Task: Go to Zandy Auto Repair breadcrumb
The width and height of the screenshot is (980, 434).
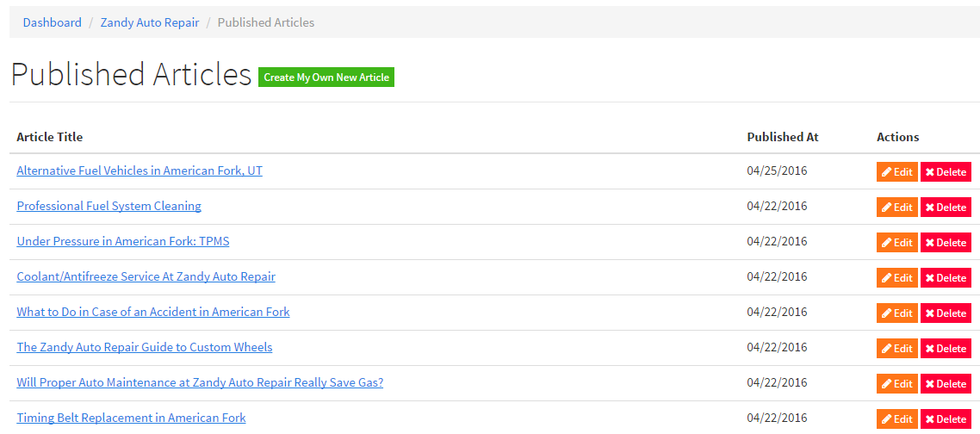Action: (x=149, y=22)
